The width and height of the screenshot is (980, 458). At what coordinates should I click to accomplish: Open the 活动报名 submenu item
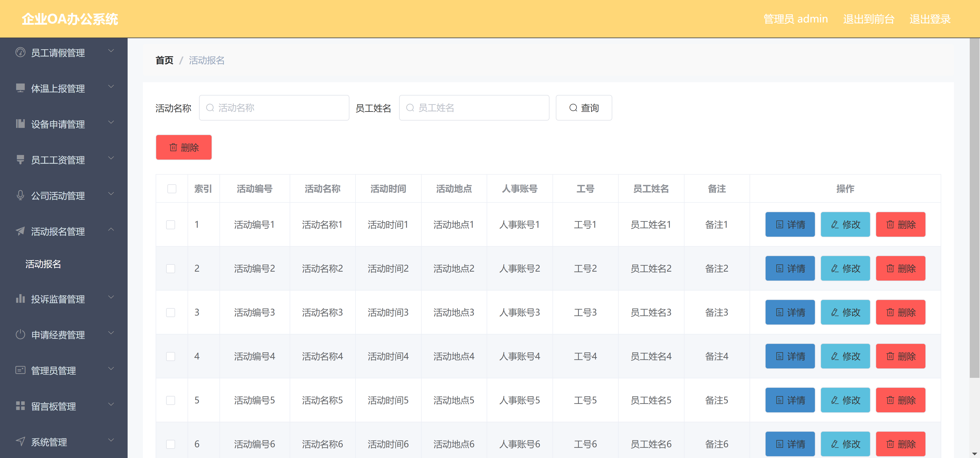43,264
